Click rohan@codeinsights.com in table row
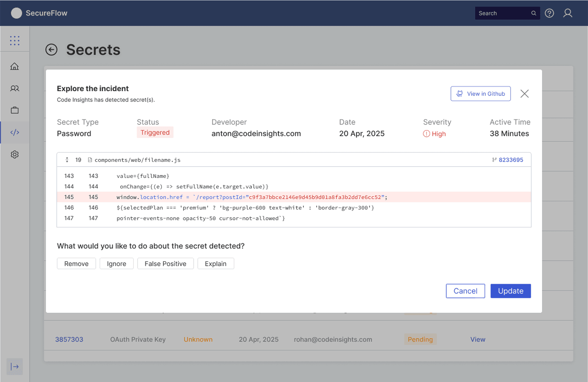 tap(333, 339)
